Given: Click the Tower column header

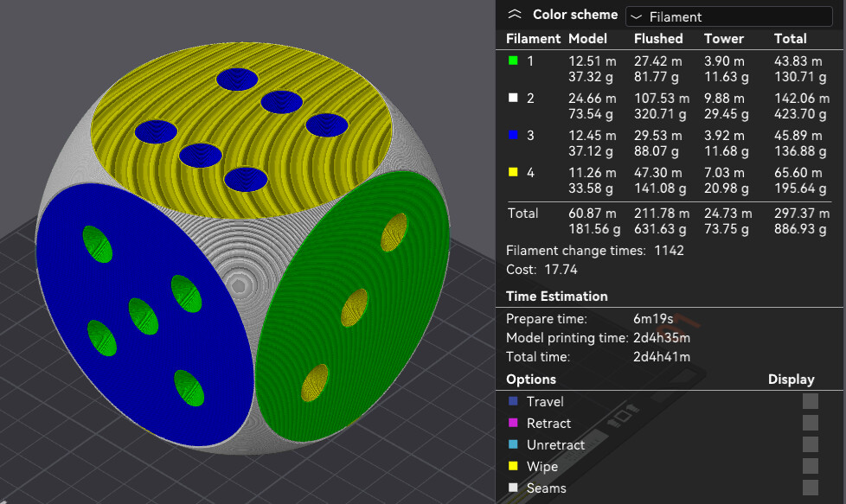Looking at the screenshot, I should (x=723, y=39).
